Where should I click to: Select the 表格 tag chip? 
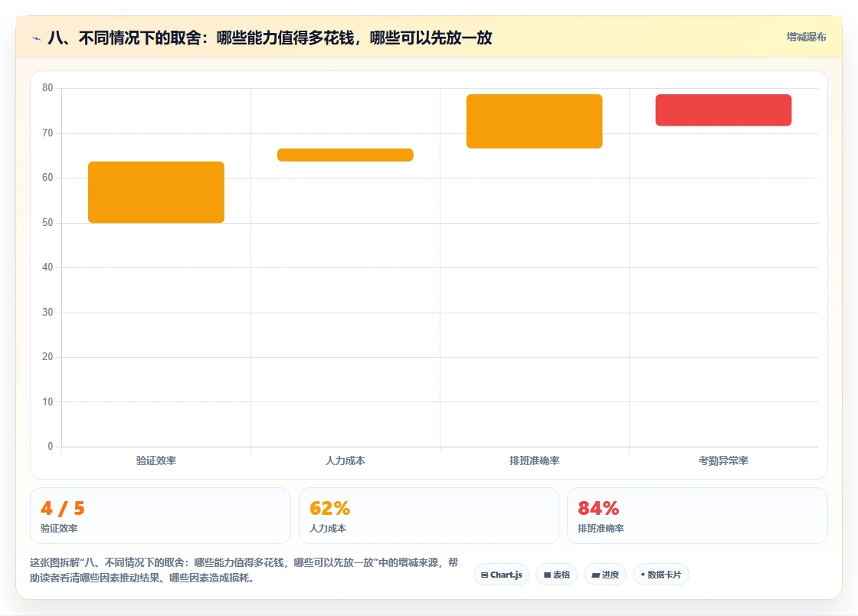point(556,575)
